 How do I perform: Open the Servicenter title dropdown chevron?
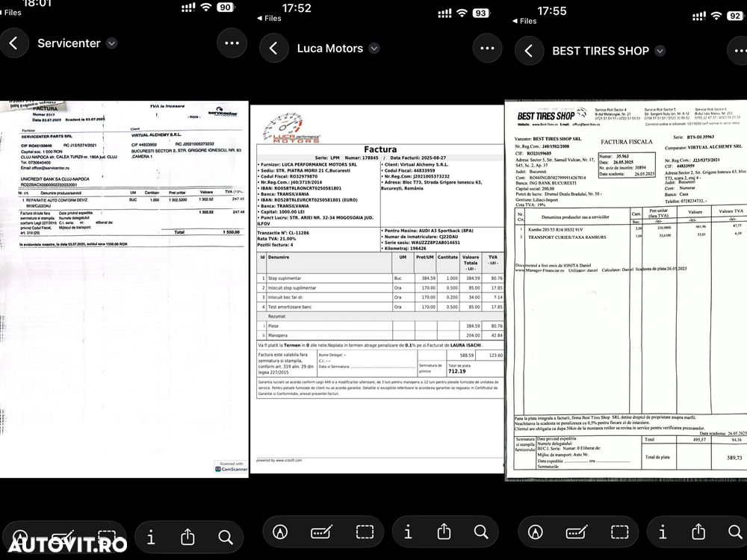(x=111, y=43)
